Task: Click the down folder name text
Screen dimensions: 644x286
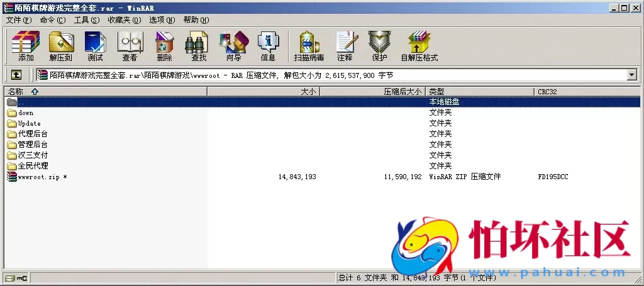Action: [26, 113]
